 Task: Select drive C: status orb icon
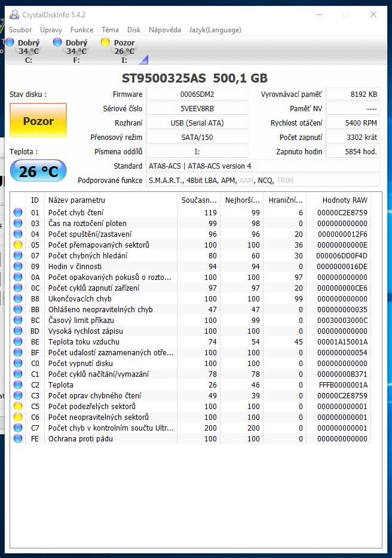[10, 42]
